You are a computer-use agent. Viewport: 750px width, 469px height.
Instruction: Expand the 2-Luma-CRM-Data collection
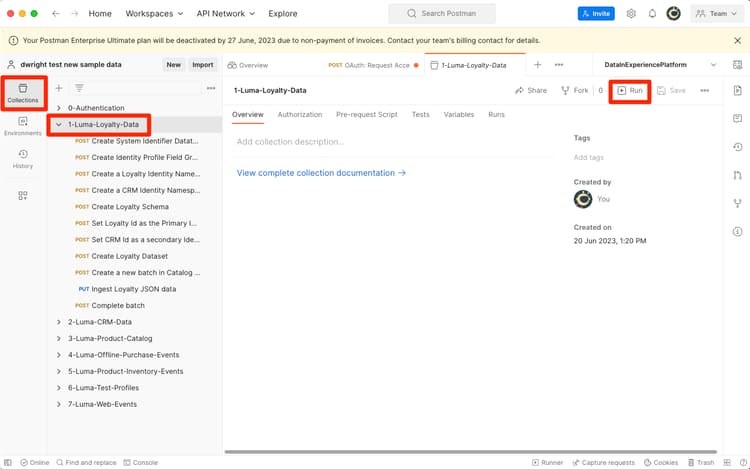(59, 322)
